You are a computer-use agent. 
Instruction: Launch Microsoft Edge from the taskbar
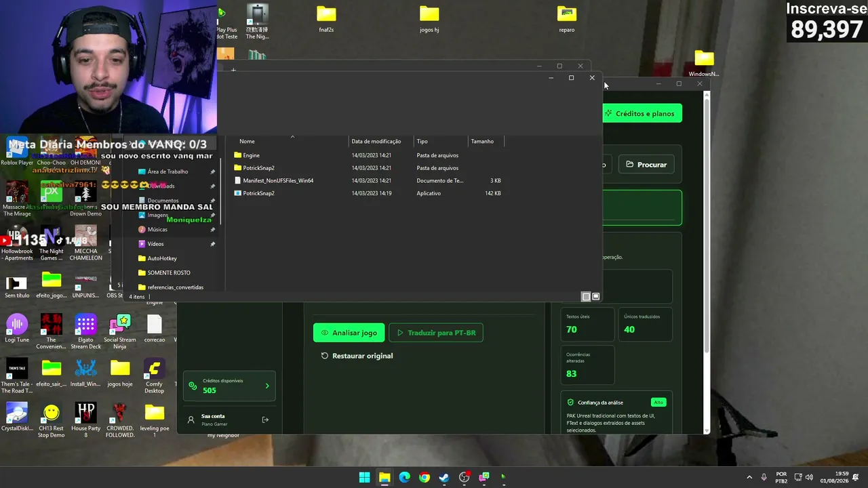(404, 477)
